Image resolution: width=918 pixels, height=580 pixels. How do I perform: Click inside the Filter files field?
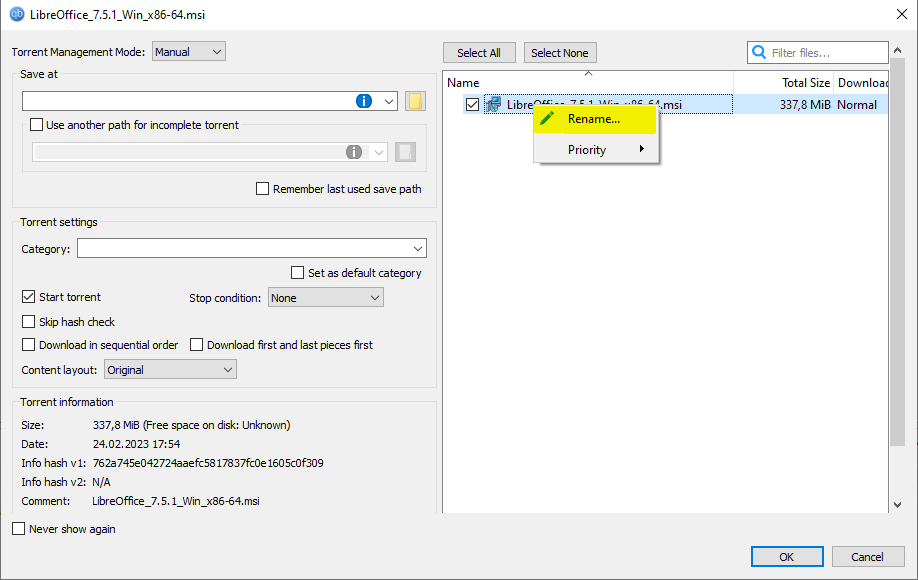[x=820, y=51]
